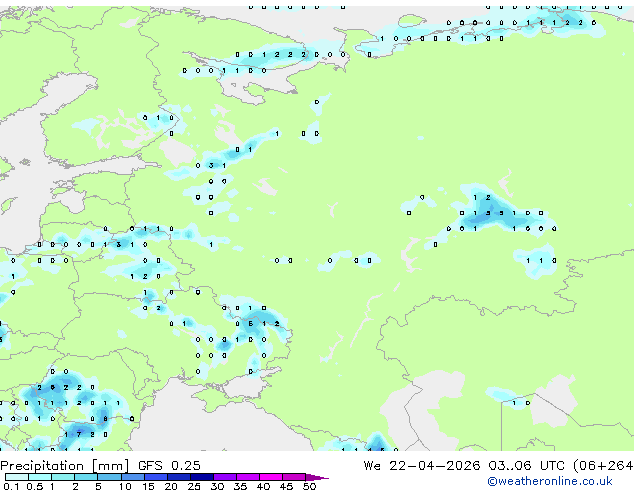Click the above-50 mm legend arrow tip
The image size is (634, 490).
[317, 477]
